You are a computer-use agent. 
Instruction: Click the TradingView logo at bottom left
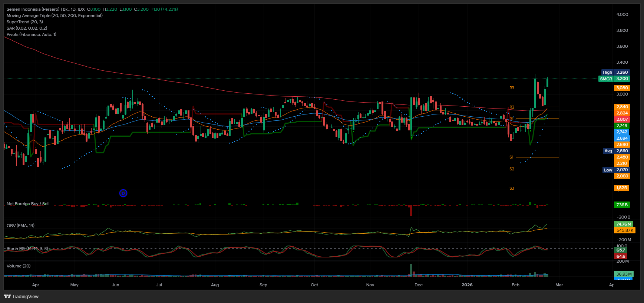coord(21,296)
